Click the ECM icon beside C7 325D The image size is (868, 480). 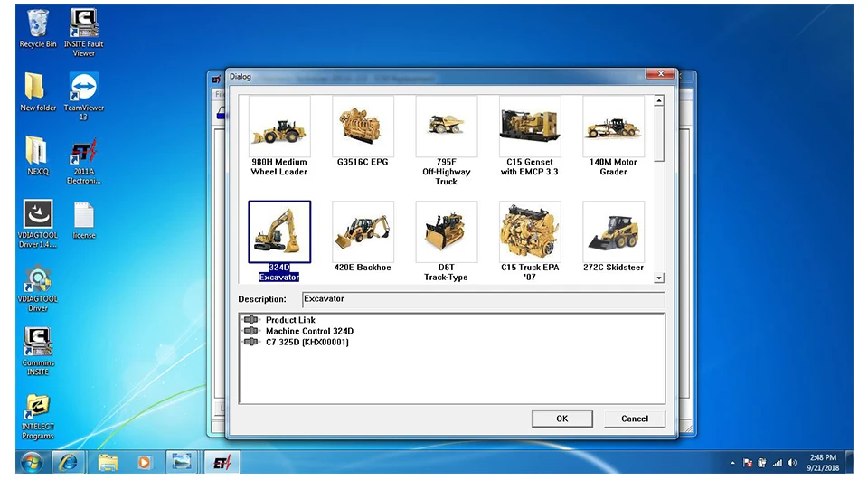[x=251, y=342]
